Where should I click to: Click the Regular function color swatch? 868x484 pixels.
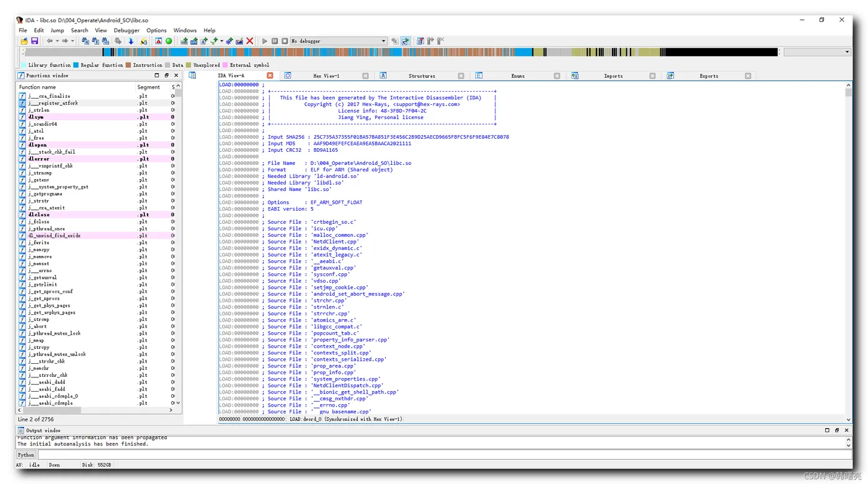(x=76, y=65)
